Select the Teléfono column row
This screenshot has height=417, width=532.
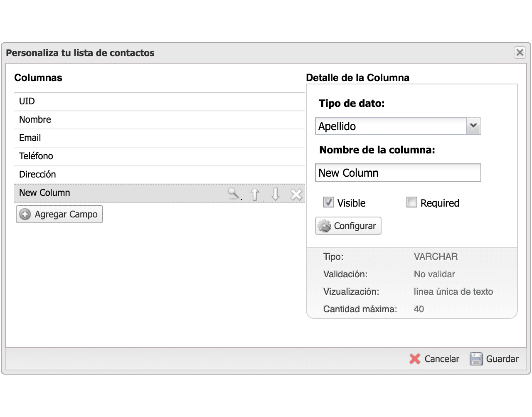coord(160,156)
